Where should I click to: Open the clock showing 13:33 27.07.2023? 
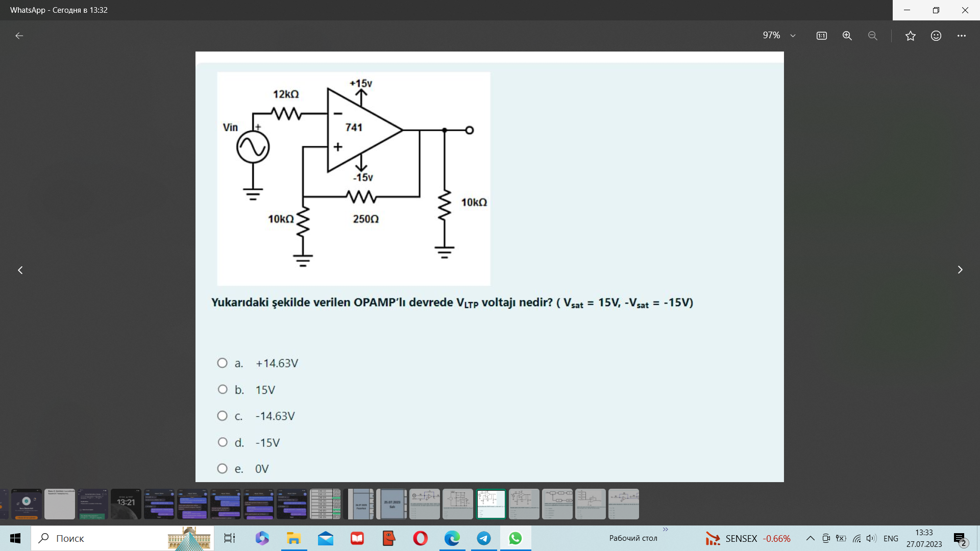pyautogui.click(x=924, y=538)
